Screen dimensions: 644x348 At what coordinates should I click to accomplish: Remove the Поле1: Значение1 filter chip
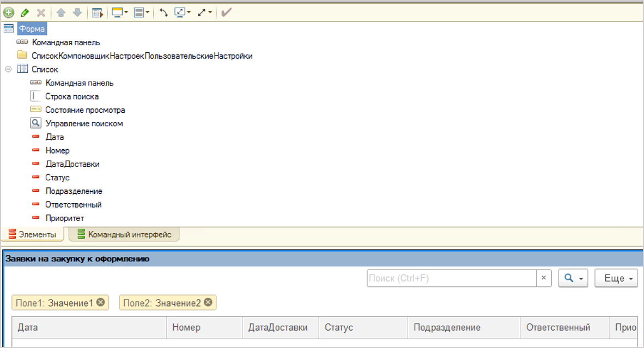100,302
